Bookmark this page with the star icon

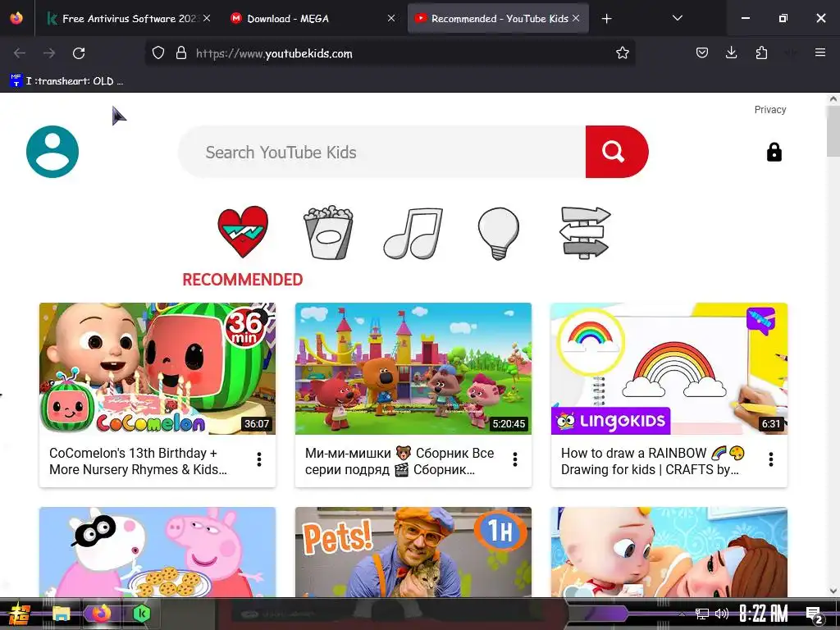622,53
